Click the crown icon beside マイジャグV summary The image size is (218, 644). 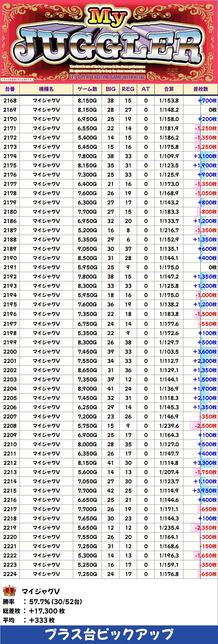tap(9, 591)
